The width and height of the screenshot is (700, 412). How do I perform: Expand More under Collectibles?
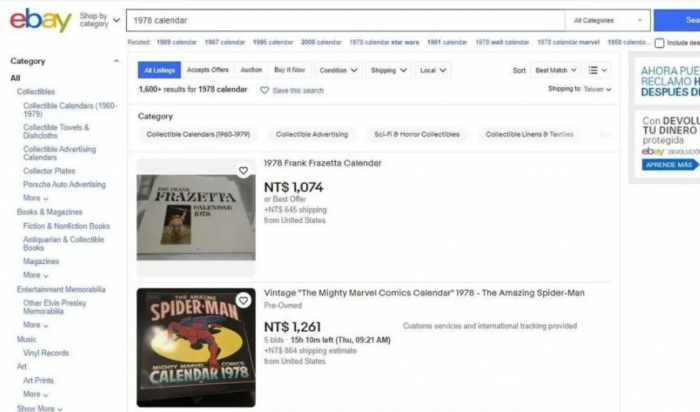[x=35, y=198]
